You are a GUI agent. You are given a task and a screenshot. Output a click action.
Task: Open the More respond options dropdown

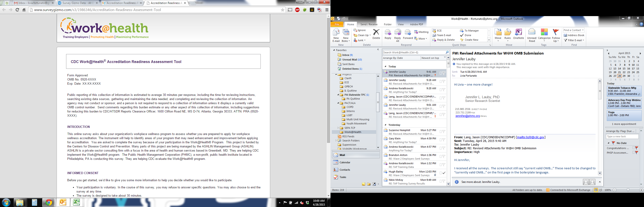(420, 39)
